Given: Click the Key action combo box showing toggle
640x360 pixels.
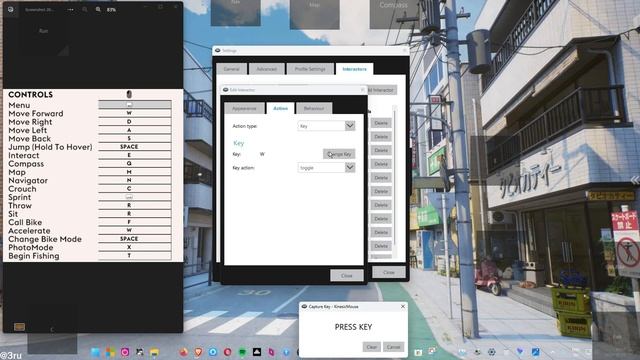Looking at the screenshot, I should pyautogui.click(x=326, y=167).
